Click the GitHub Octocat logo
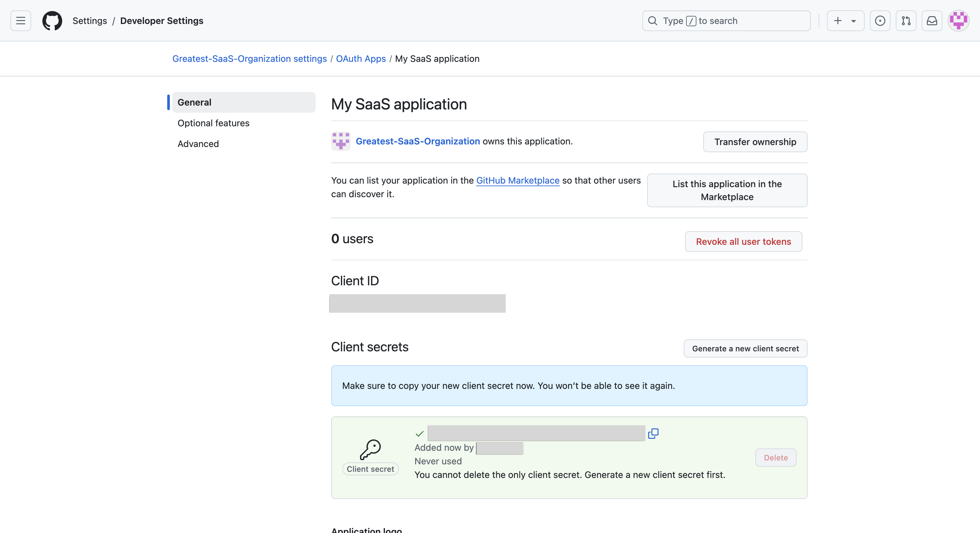The image size is (980, 533). click(x=52, y=20)
